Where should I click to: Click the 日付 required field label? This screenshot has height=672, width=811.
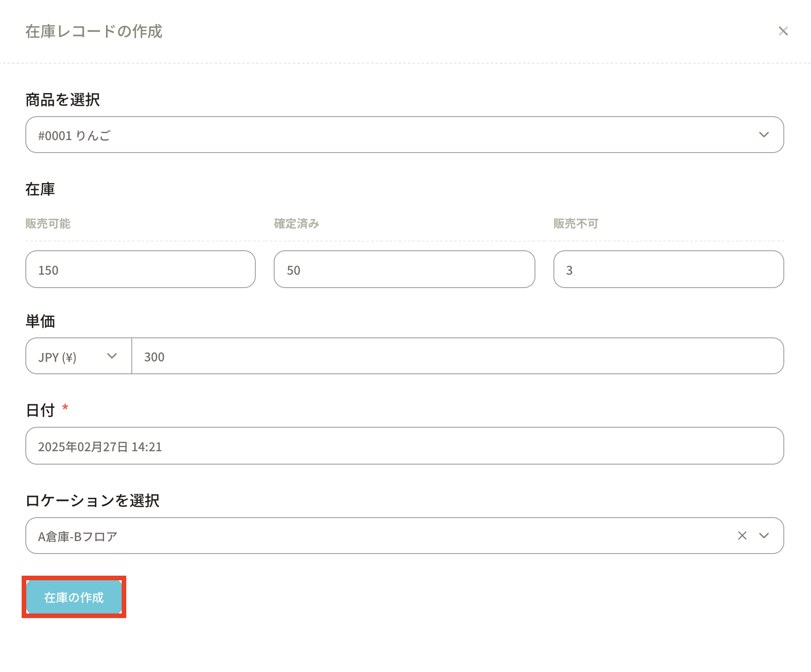(40, 410)
